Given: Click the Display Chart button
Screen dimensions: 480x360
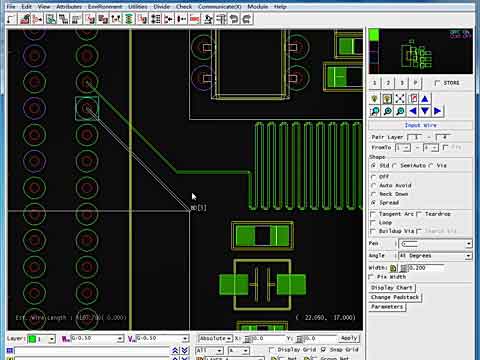Looking at the screenshot, I should pyautogui.click(x=392, y=288).
